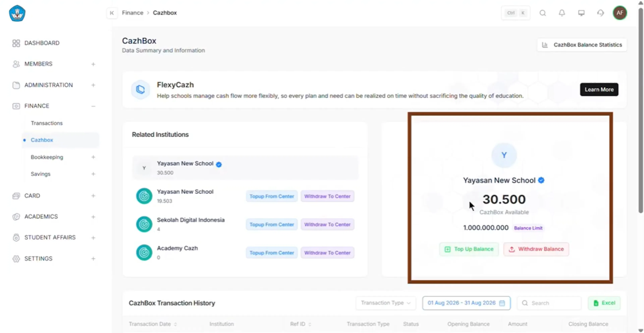Collapse the Finance menu section

93,106
